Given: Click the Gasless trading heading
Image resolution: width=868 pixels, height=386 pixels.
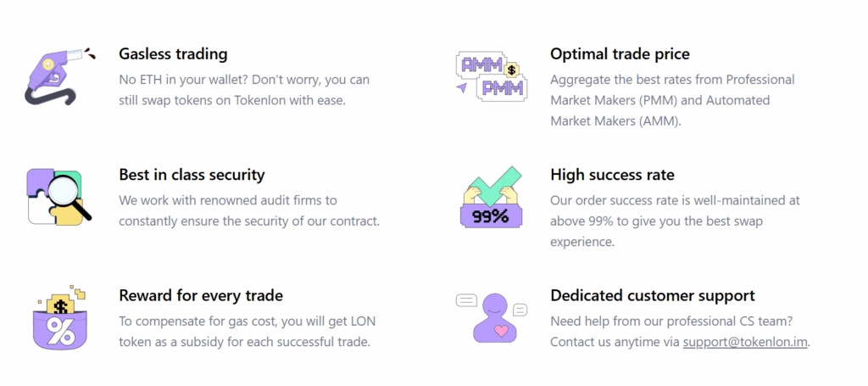Looking at the screenshot, I should pos(173,53).
